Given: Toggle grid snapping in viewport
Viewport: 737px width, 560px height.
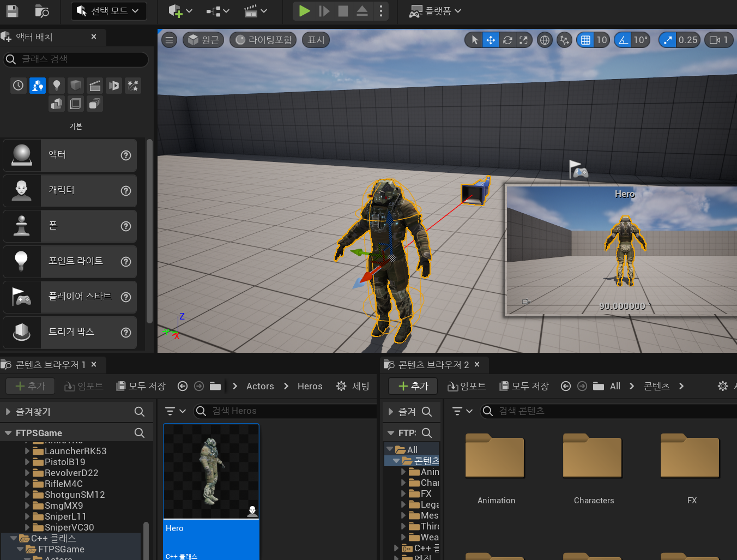Looking at the screenshot, I should pyautogui.click(x=585, y=40).
